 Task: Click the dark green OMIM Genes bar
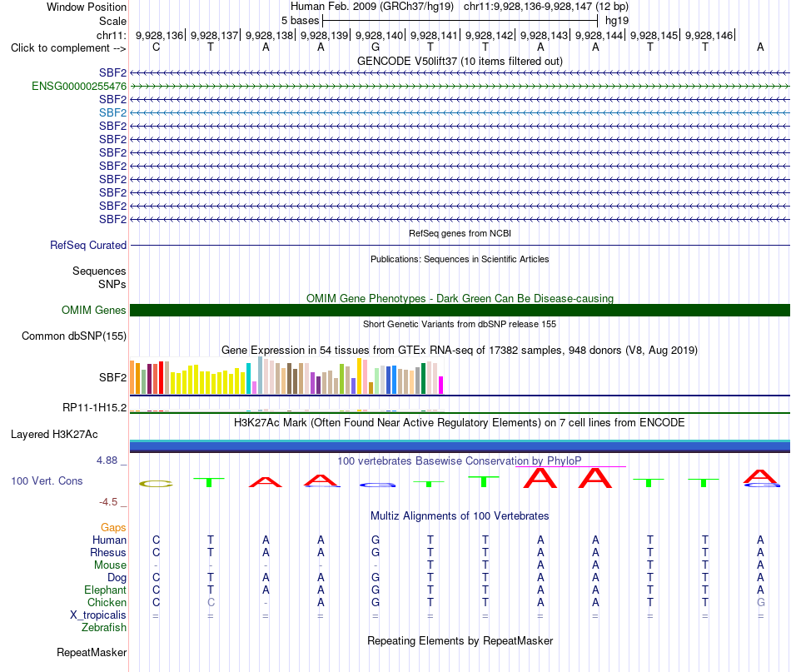click(460, 311)
